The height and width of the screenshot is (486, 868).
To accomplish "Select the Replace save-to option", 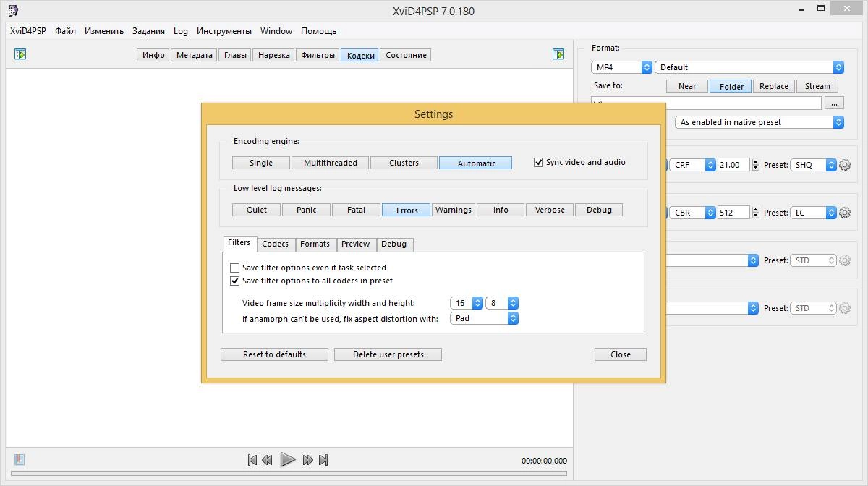I will pyautogui.click(x=774, y=86).
